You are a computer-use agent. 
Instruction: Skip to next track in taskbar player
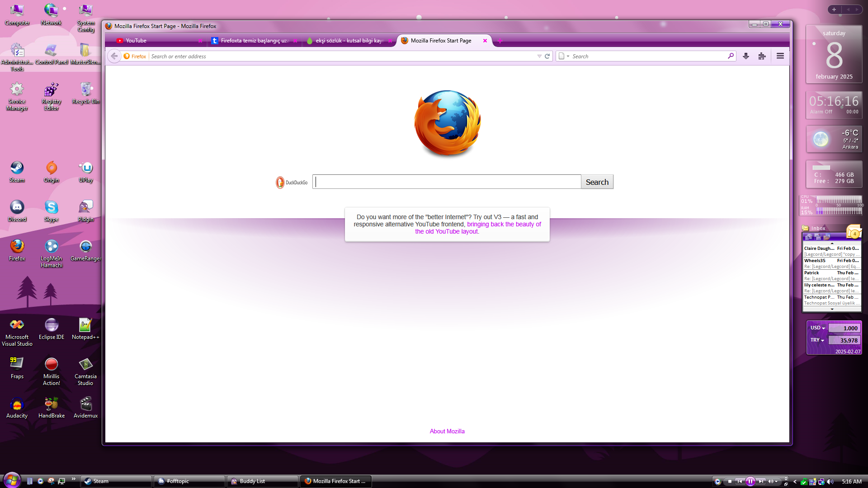point(761,481)
